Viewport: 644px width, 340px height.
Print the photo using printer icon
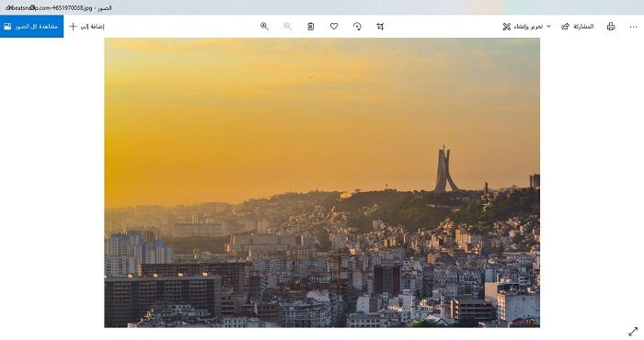pos(611,27)
